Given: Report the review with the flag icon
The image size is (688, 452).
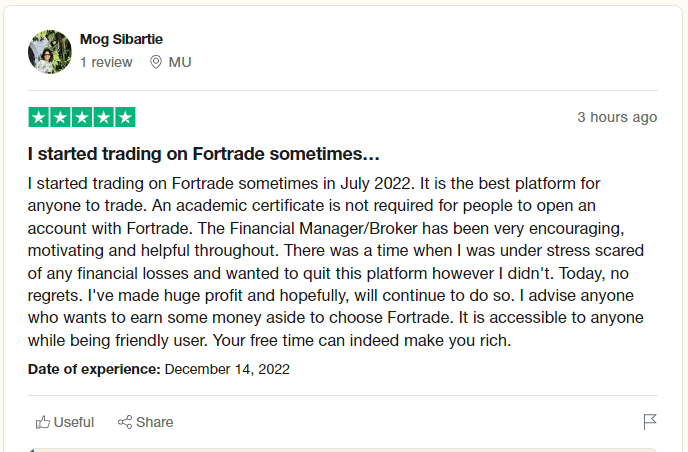Looking at the screenshot, I should pos(650,422).
